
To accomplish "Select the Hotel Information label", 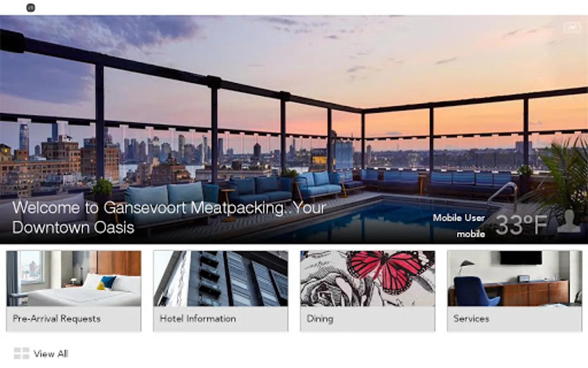I will [x=198, y=319].
